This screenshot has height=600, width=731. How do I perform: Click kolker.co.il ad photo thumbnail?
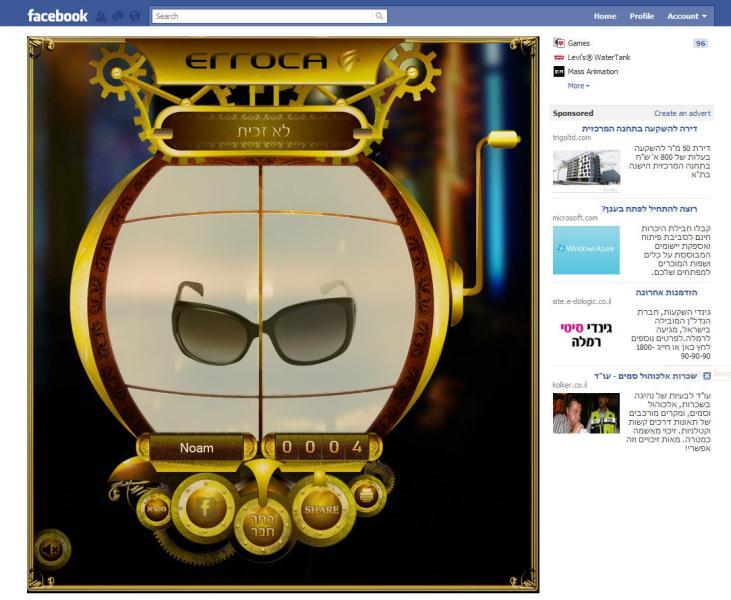pos(586,414)
